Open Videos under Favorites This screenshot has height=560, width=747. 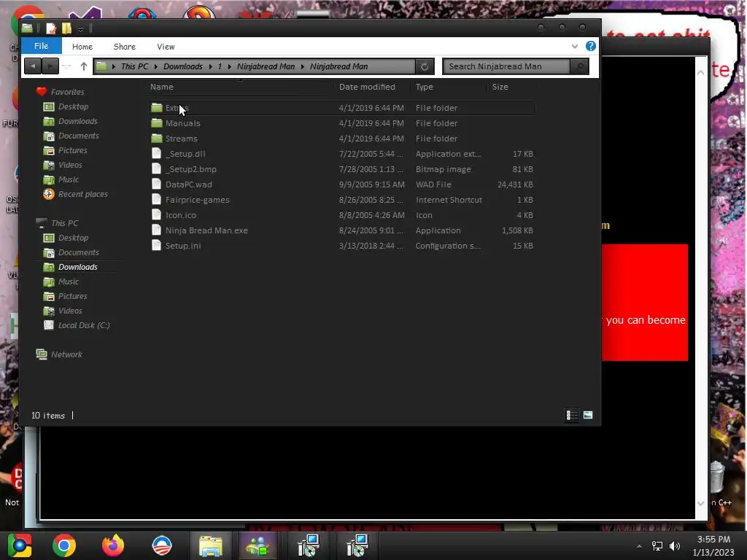click(x=70, y=165)
